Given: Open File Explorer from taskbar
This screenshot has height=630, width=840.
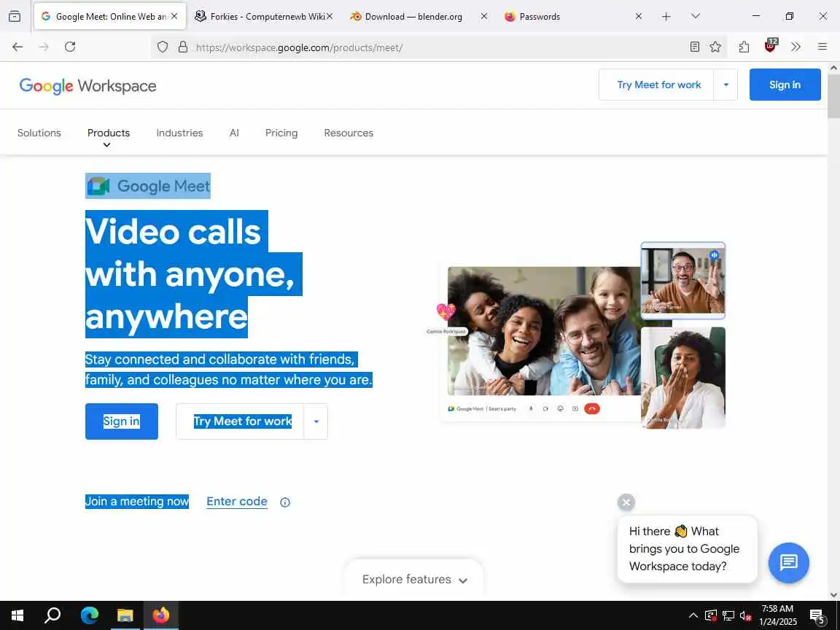Looking at the screenshot, I should [125, 615].
